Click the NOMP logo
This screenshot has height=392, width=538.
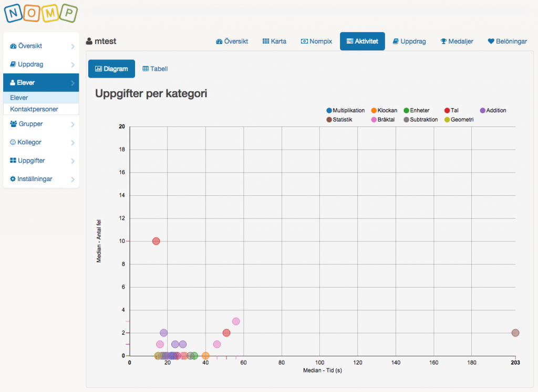pos(41,14)
